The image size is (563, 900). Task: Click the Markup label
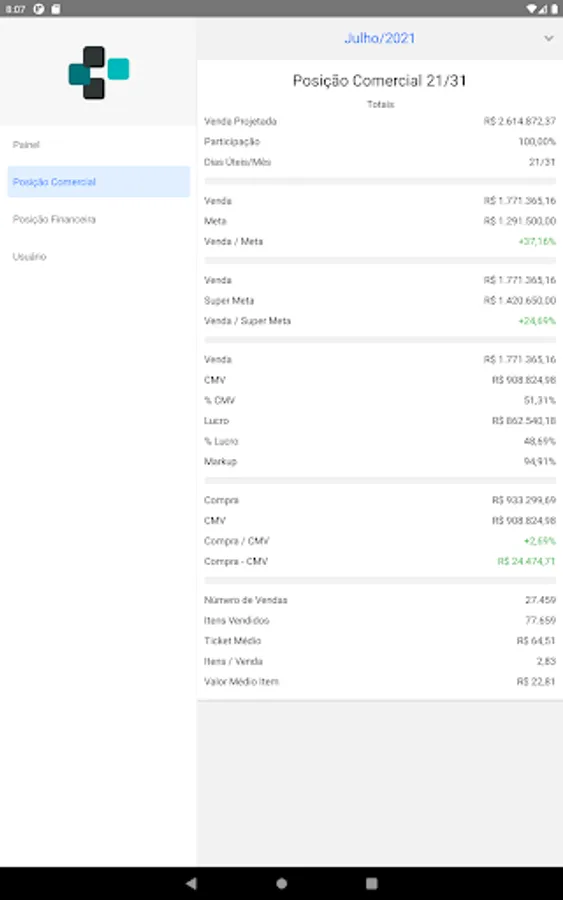tap(220, 461)
